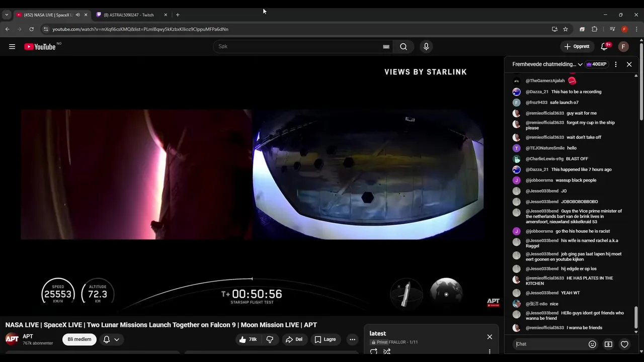Open the playlist three-dot options
644x362 pixels.
point(490,351)
